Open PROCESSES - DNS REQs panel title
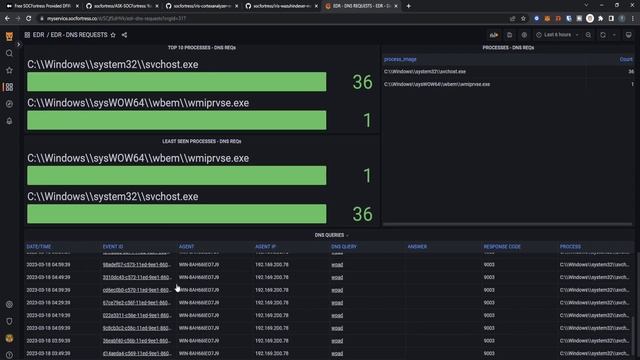Viewport: 640px width, 360px height. pos(508,48)
